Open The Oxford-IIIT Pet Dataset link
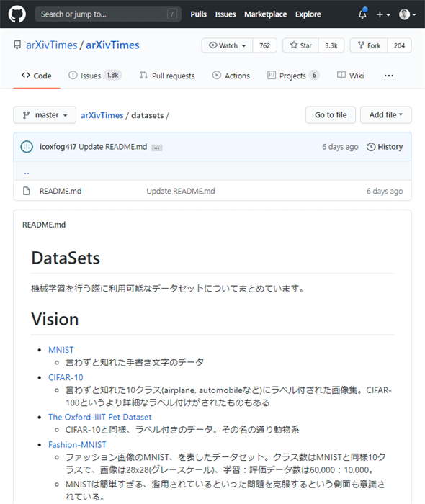The image size is (425, 504). click(x=99, y=417)
